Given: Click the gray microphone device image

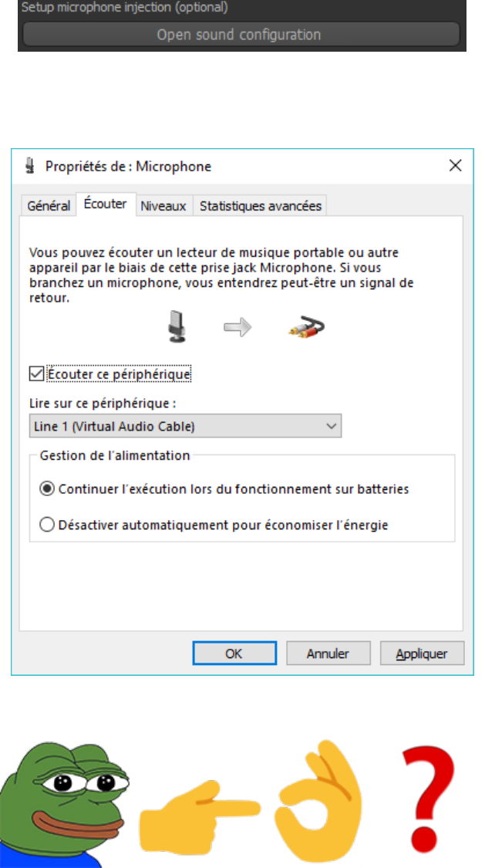Looking at the screenshot, I should coord(177,326).
